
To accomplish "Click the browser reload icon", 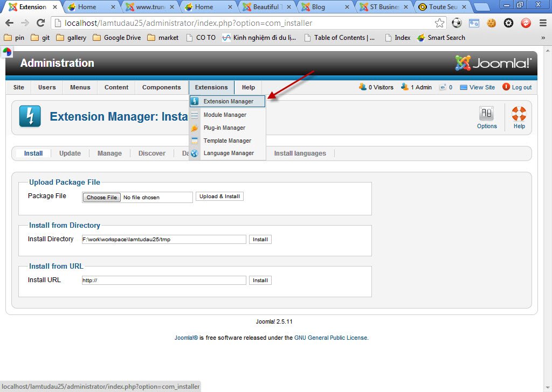I will 40,23.
